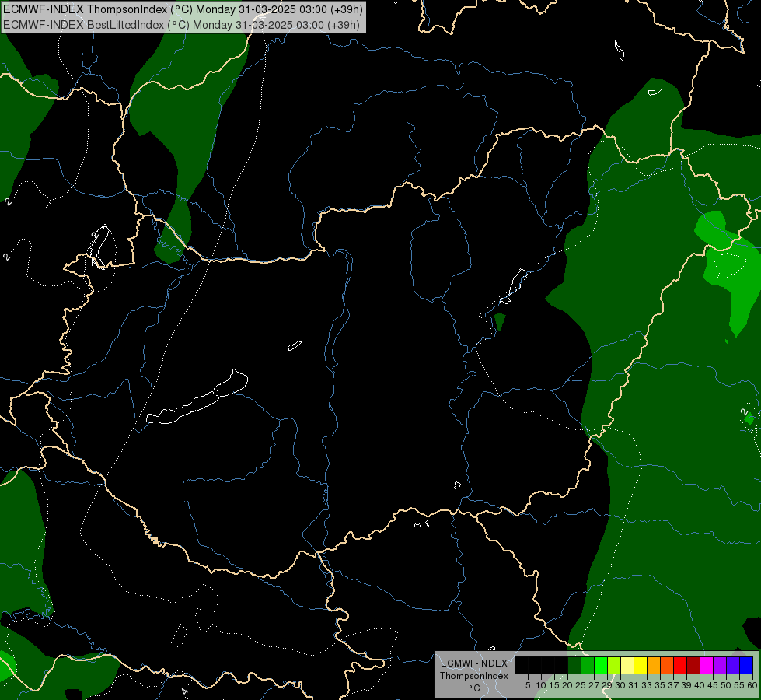The height and width of the screenshot is (700, 761).
Task: Click the legend tick label 35
Action: coord(660,685)
